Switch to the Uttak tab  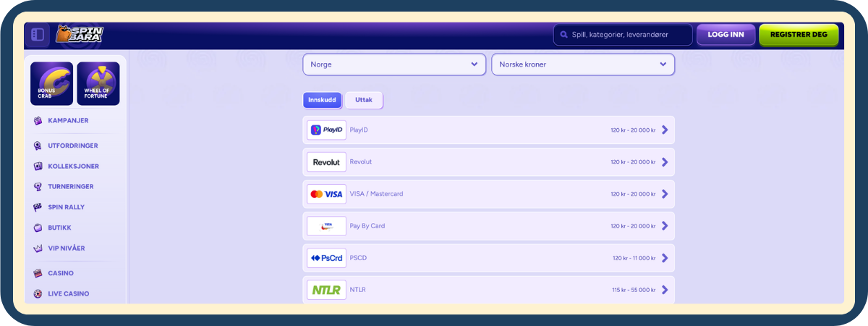point(364,100)
